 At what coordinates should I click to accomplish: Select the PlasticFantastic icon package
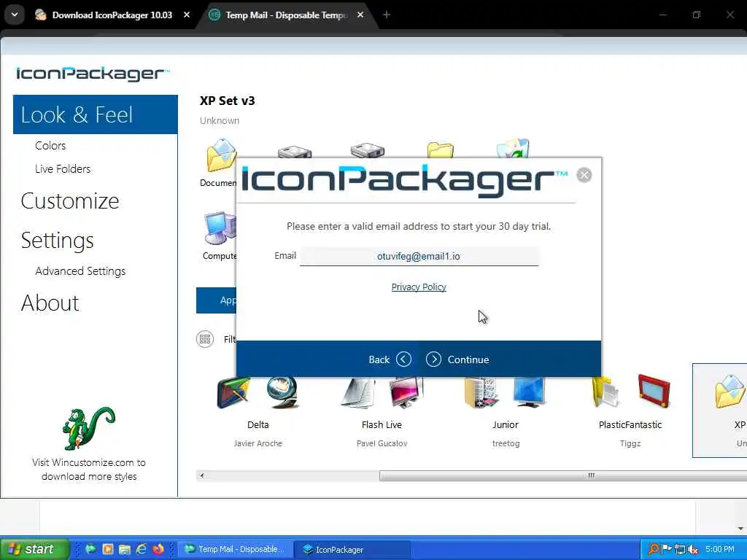(x=630, y=411)
